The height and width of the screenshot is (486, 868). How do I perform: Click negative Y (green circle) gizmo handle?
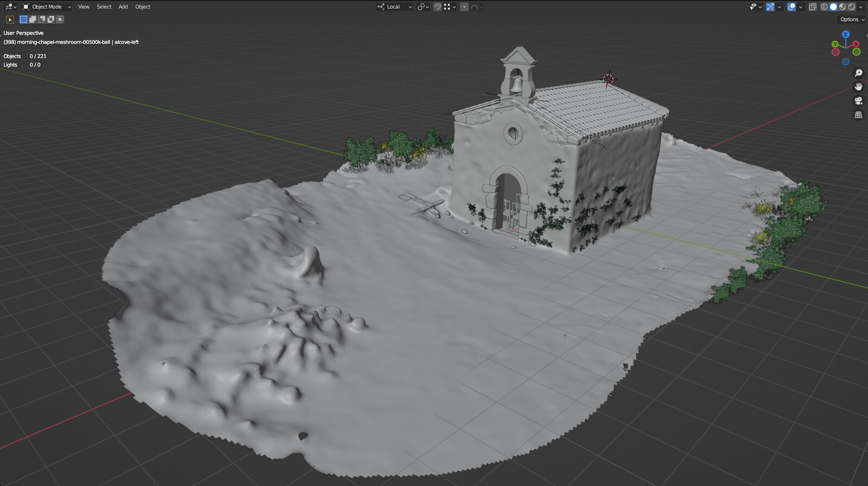(857, 52)
